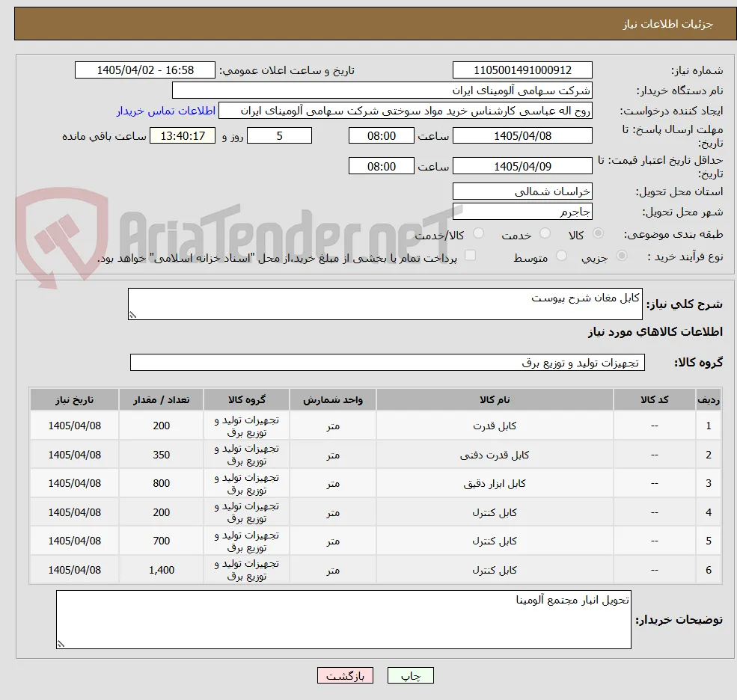Click the تعداد / مقدار column header

click(x=161, y=400)
